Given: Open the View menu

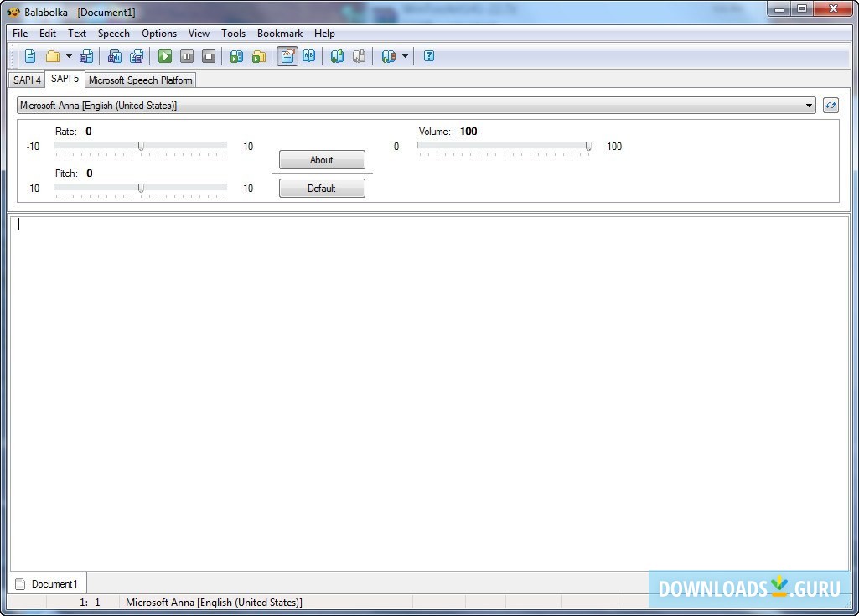Looking at the screenshot, I should (x=199, y=34).
